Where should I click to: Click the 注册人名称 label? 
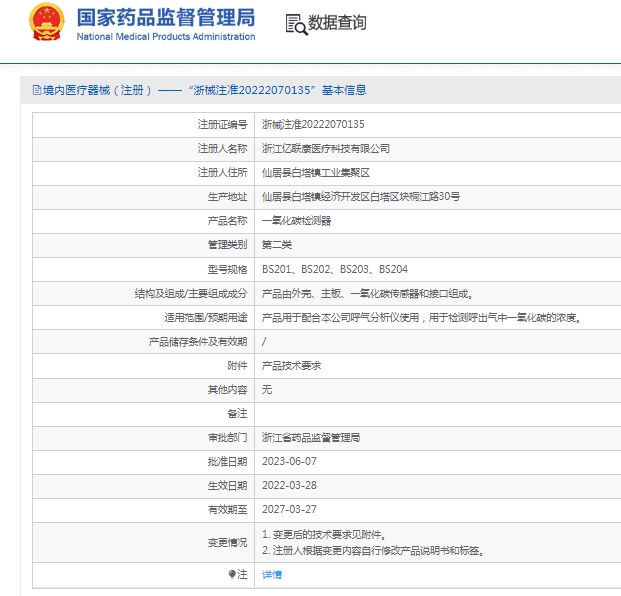pos(222,149)
